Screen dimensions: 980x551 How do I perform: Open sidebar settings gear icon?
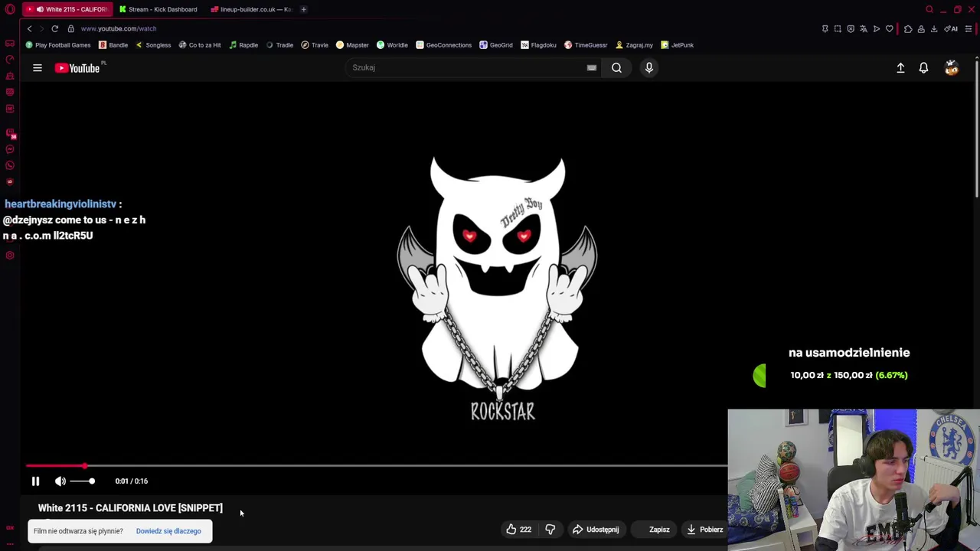(x=10, y=255)
